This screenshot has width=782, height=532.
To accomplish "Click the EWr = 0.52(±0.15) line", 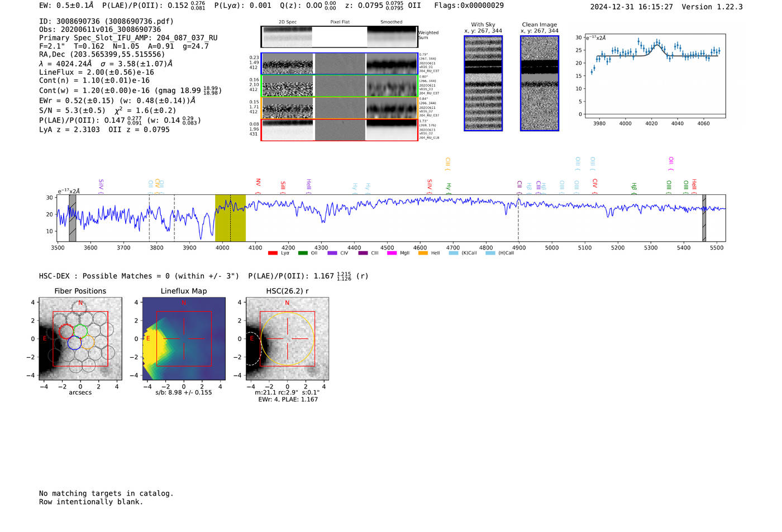I will 117,100.
